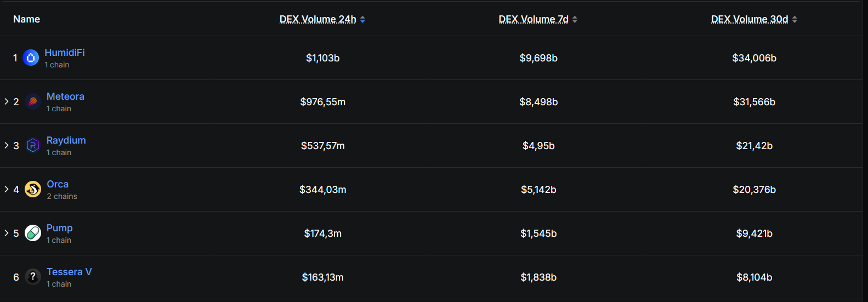Sort by DEX Volume 7d arrow icon
The height and width of the screenshot is (302, 868).
coord(575,20)
